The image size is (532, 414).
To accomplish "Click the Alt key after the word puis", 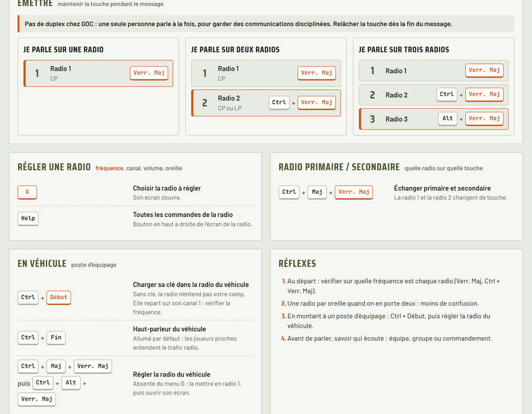I will click(x=71, y=383).
